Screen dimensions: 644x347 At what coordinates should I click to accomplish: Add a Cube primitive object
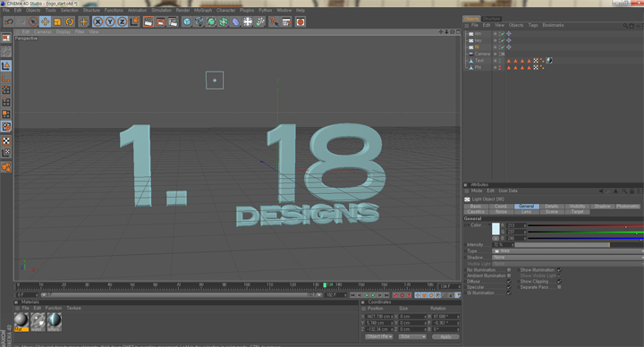pos(187,21)
